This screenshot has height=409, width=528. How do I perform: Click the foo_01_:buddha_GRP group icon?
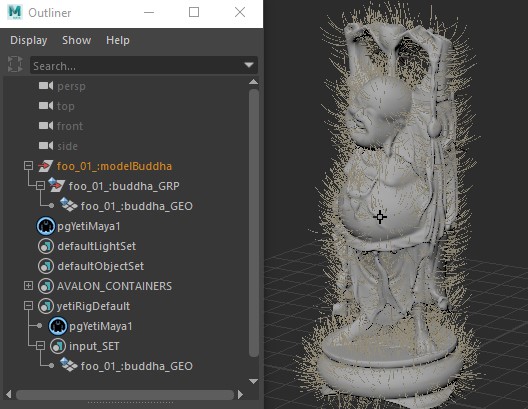tap(57, 185)
